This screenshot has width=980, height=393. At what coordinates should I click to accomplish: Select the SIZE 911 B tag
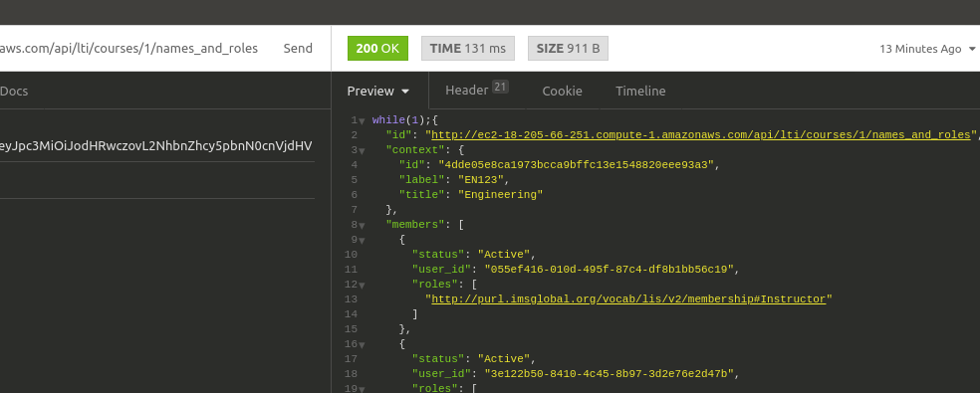[x=568, y=48]
